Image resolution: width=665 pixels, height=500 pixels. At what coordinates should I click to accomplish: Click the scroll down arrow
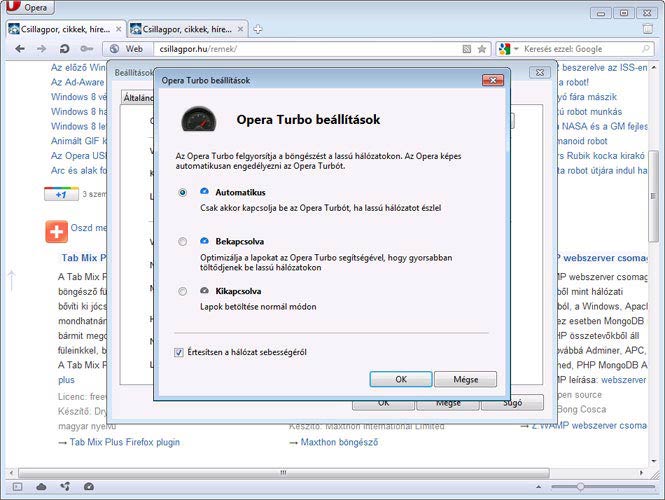[654, 461]
